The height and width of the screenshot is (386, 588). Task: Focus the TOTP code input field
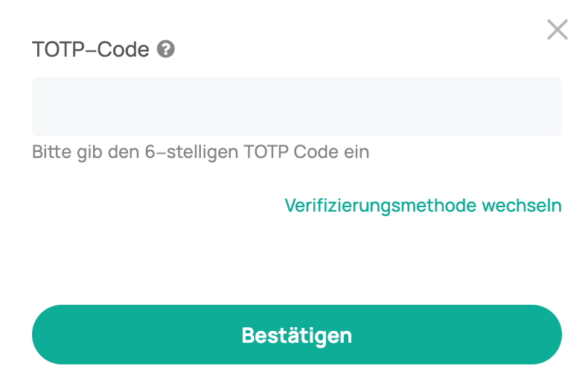pos(296,107)
